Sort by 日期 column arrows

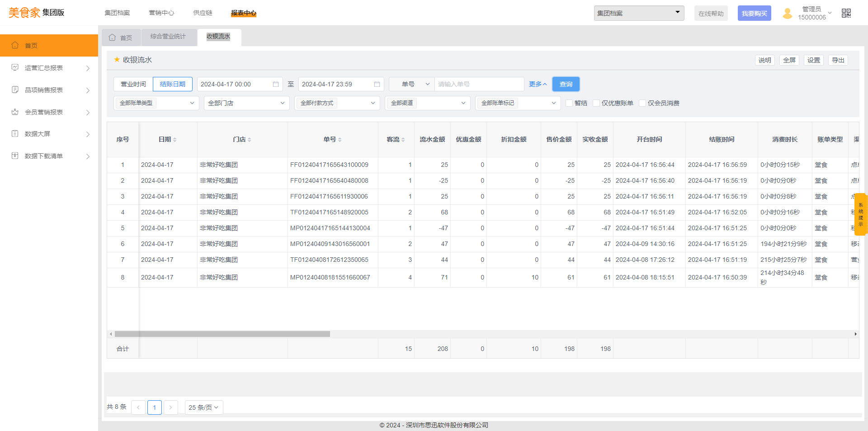pos(175,140)
